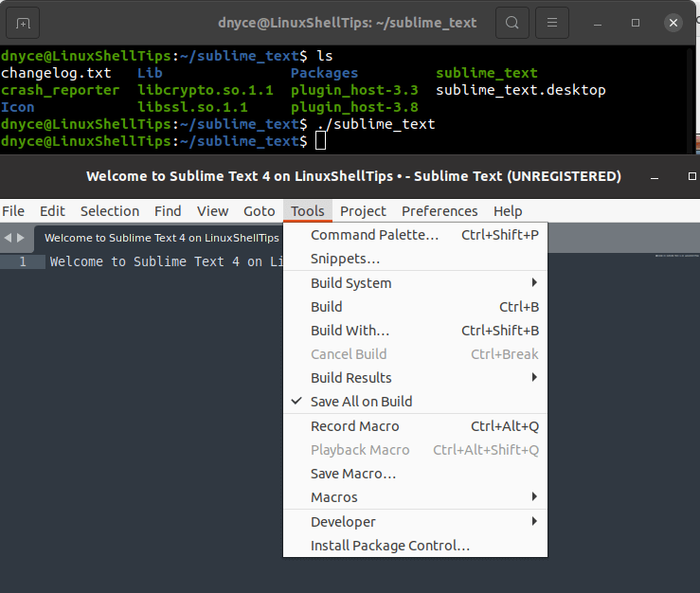This screenshot has width=700, height=593.
Task: Click plugin_host-3.8 in terminal listing
Action: (x=354, y=107)
